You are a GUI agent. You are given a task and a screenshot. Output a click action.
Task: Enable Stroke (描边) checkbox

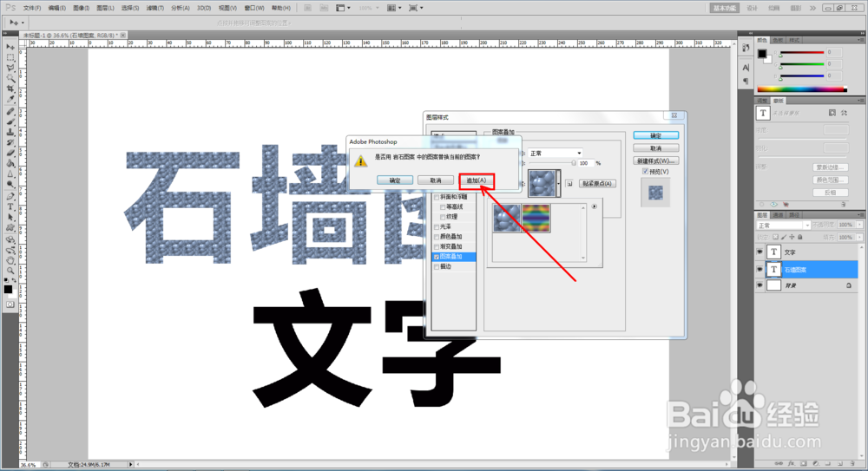pyautogui.click(x=437, y=267)
